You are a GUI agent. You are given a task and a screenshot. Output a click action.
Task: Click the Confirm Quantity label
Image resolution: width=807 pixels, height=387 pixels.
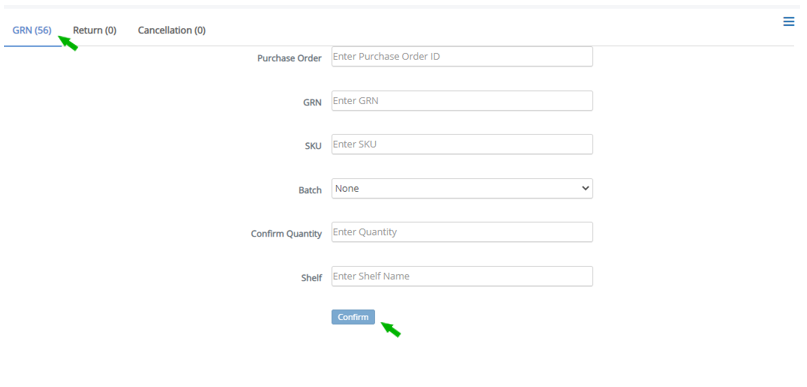[286, 234]
